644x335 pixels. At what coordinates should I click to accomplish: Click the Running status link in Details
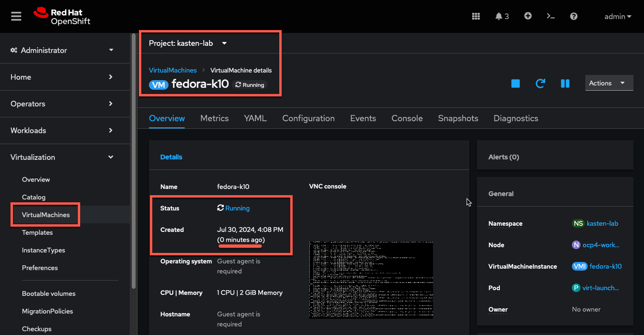(237, 208)
